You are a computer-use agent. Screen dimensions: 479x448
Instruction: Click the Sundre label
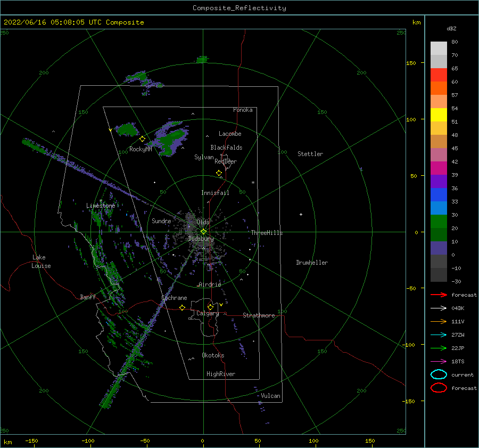[161, 221]
